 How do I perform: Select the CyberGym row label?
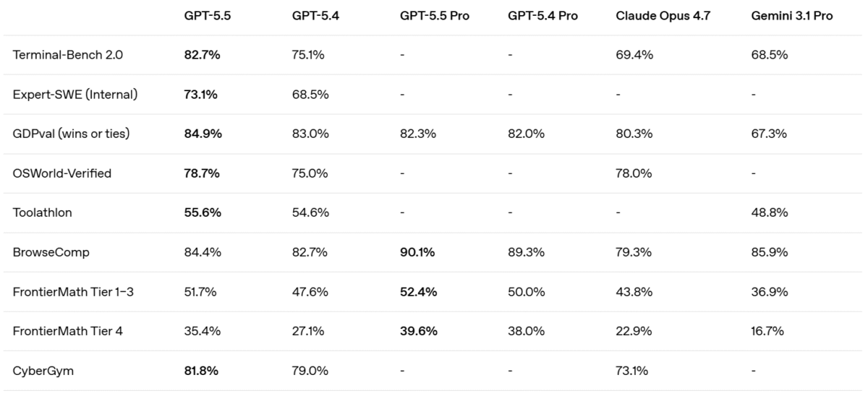click(x=43, y=371)
